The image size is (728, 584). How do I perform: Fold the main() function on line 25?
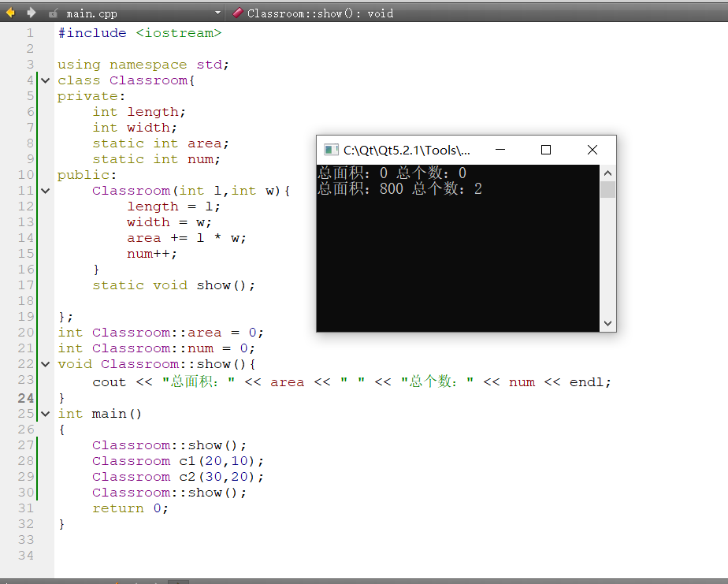click(x=46, y=414)
